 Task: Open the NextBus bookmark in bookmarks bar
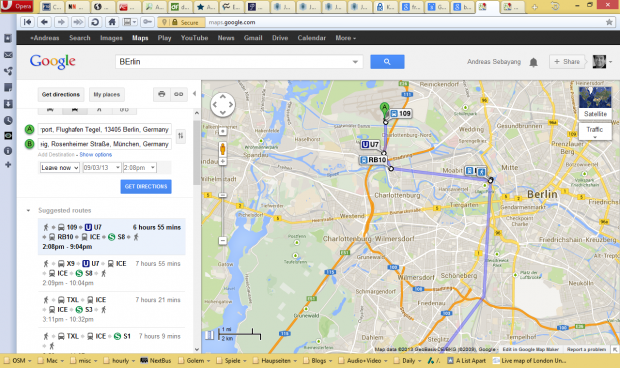pos(156,360)
